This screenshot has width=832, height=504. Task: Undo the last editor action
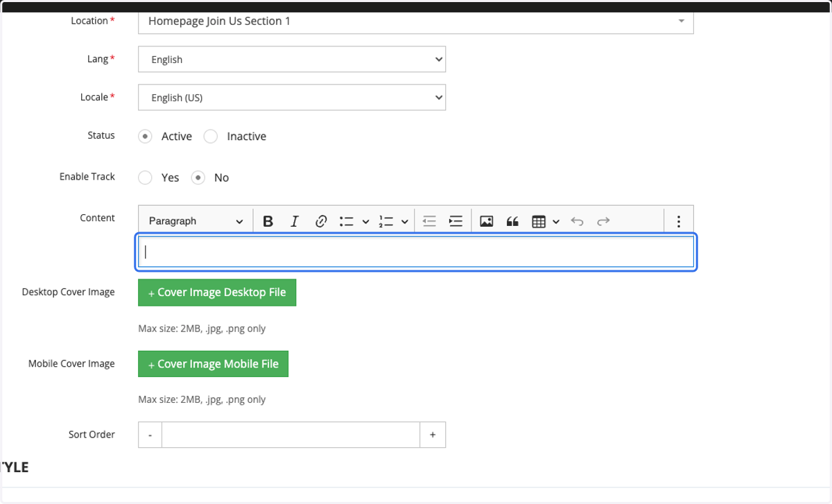[x=577, y=221]
